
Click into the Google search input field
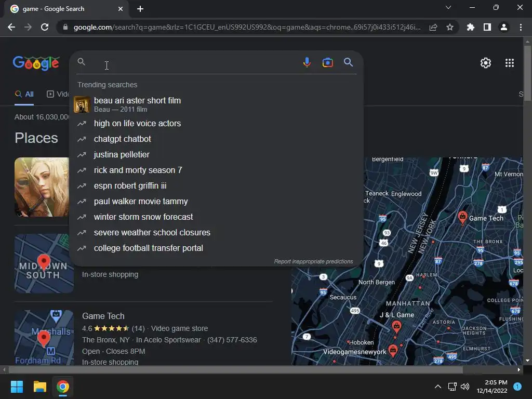[193, 62]
